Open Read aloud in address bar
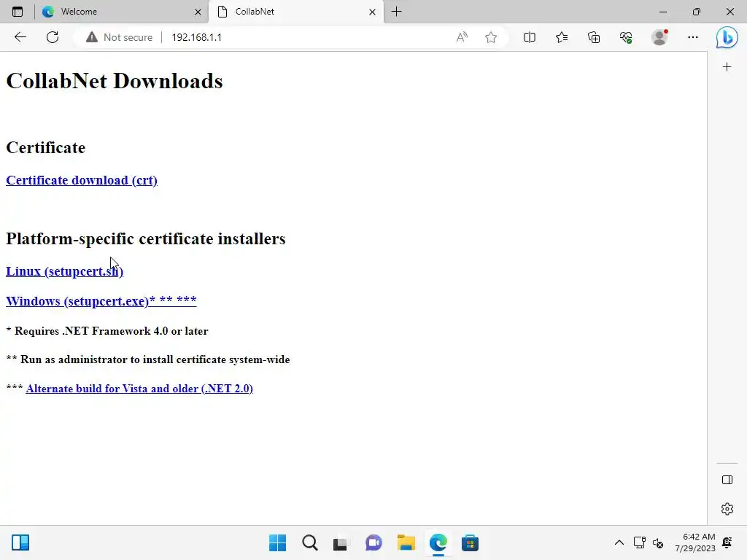 click(462, 37)
